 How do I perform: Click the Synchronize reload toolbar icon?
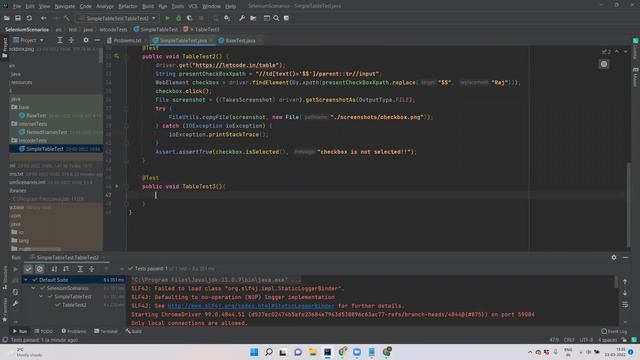(29, 18)
